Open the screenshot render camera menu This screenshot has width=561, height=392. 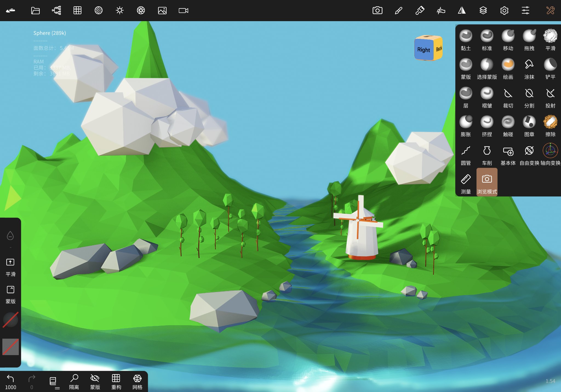[x=377, y=11]
